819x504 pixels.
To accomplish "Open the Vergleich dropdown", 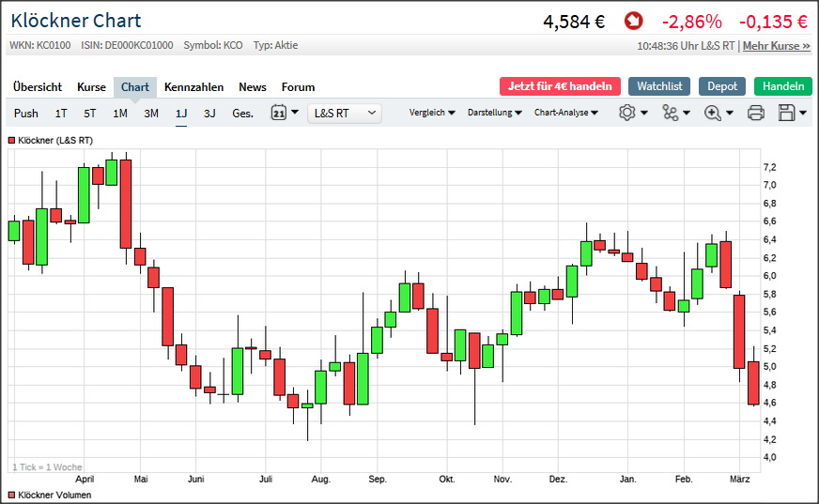I will pos(432,113).
